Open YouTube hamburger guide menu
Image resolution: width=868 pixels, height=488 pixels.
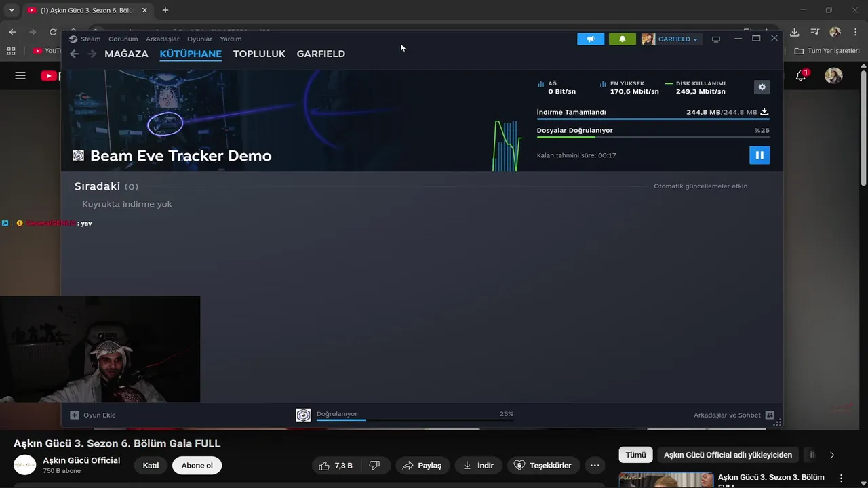20,76
